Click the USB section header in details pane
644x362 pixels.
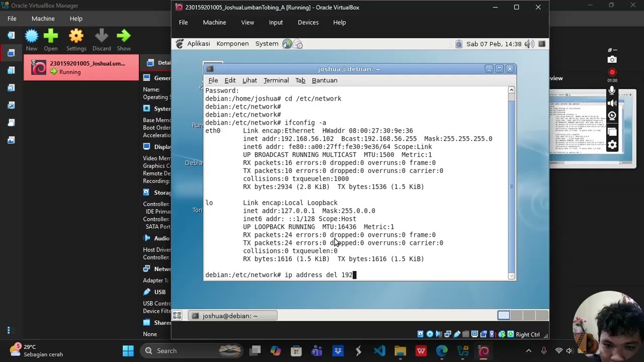click(154, 292)
